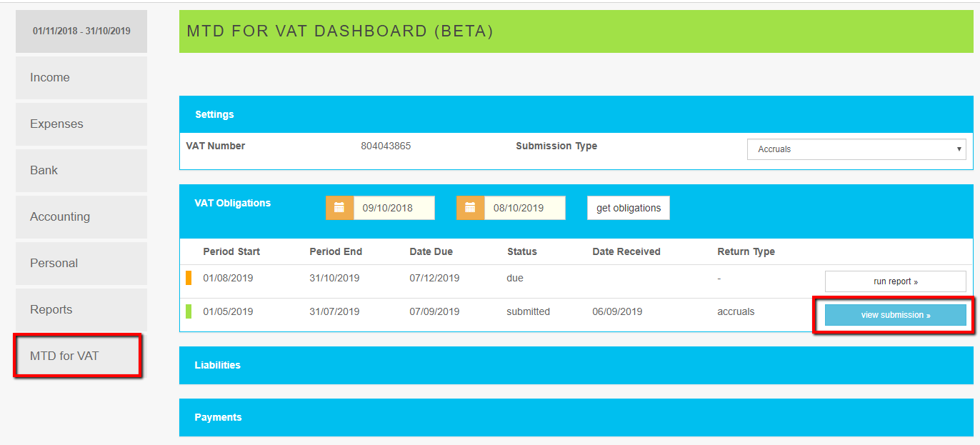Edit the end date field 08/10/2019

[525, 208]
